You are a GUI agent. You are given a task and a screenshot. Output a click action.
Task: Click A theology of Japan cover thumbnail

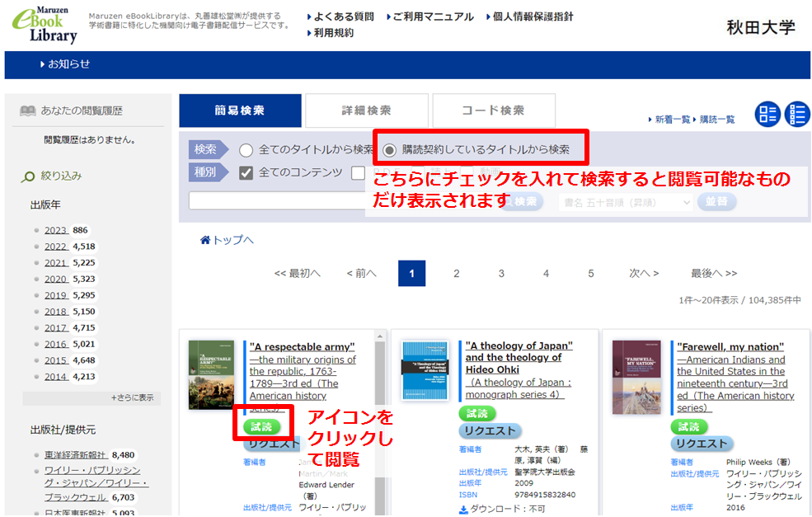[425, 371]
